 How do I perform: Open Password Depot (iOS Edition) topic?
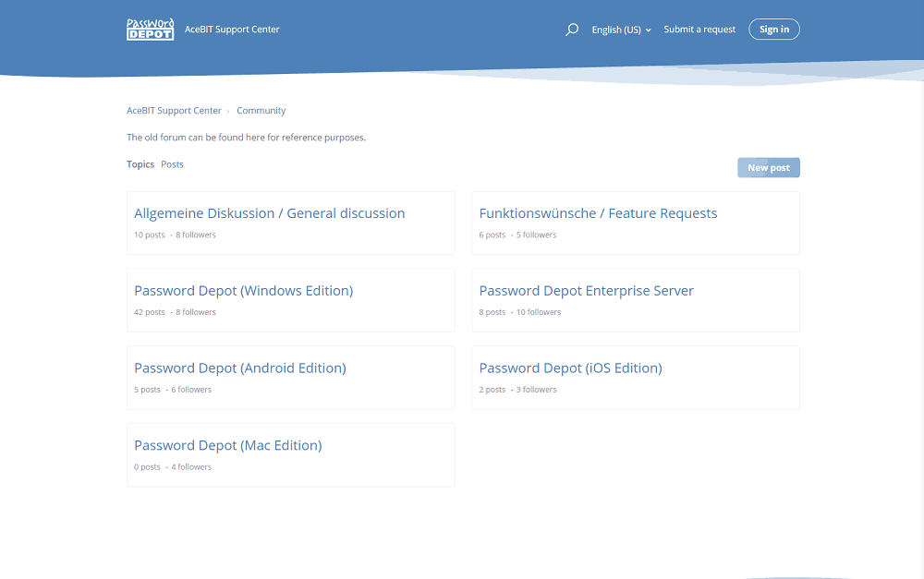(x=570, y=368)
